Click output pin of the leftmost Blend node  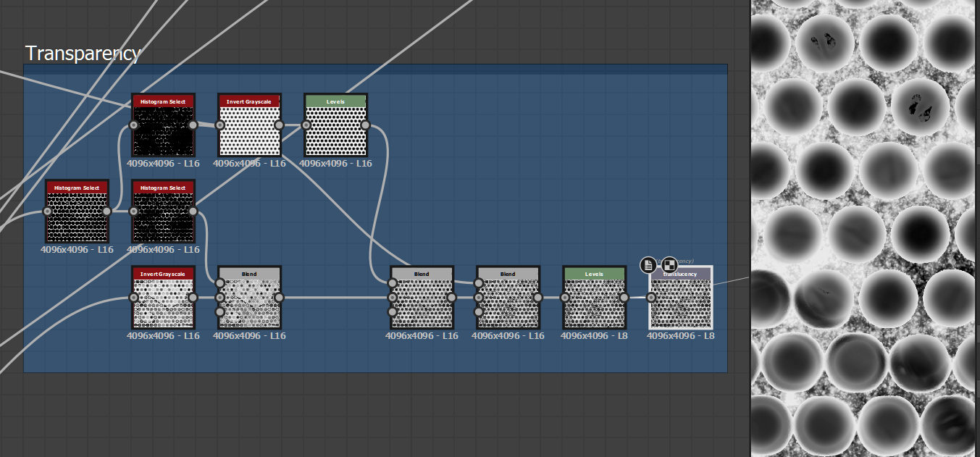tap(280, 298)
